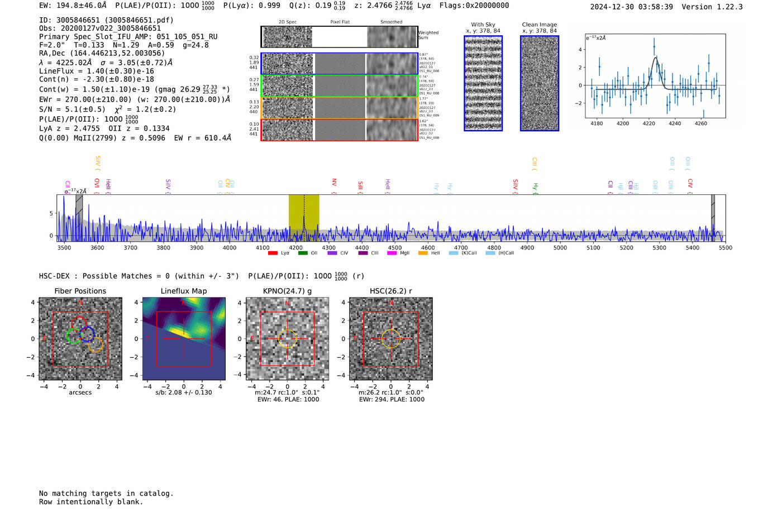Click the Weighted Sum spectrum row

pyautogui.click(x=340, y=37)
